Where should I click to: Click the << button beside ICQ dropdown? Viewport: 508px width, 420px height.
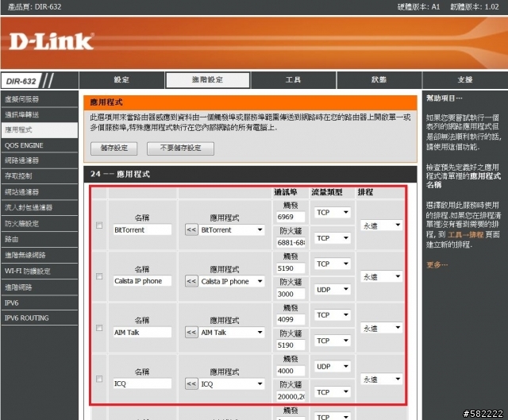pos(191,383)
